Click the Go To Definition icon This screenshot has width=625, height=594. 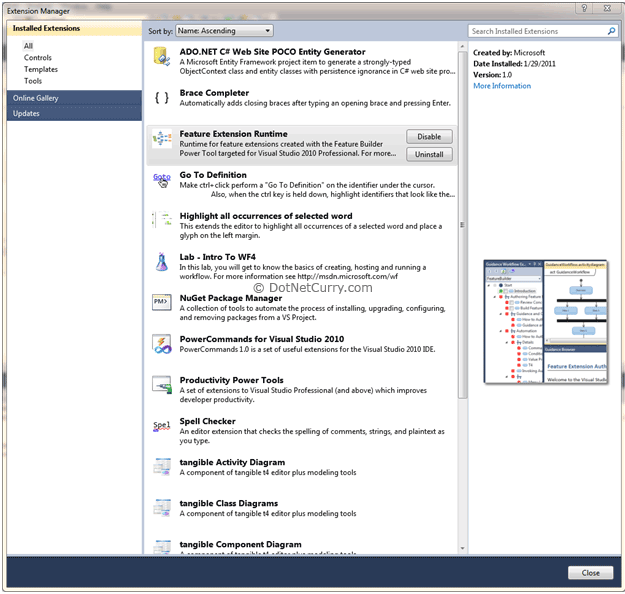coord(162,179)
